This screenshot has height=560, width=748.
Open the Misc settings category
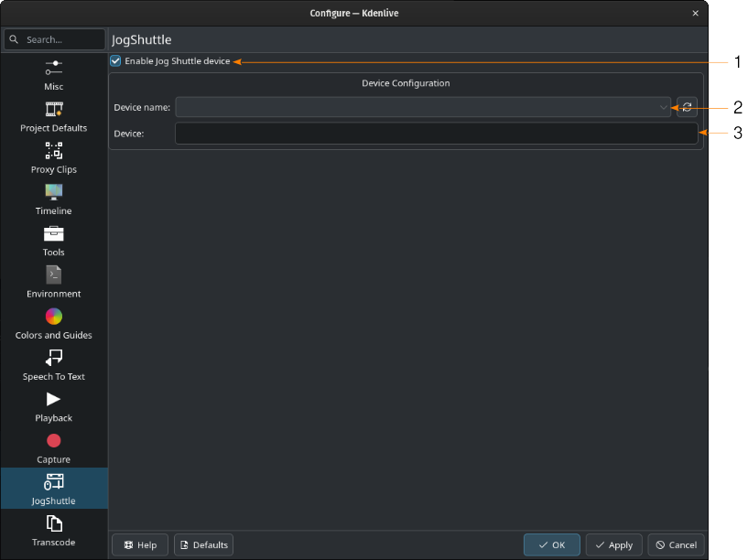coord(54,75)
